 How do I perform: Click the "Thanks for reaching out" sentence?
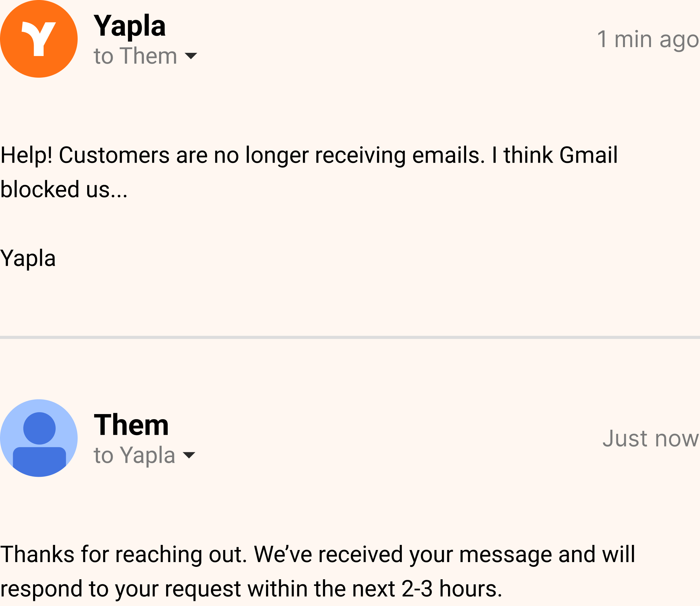(x=124, y=554)
